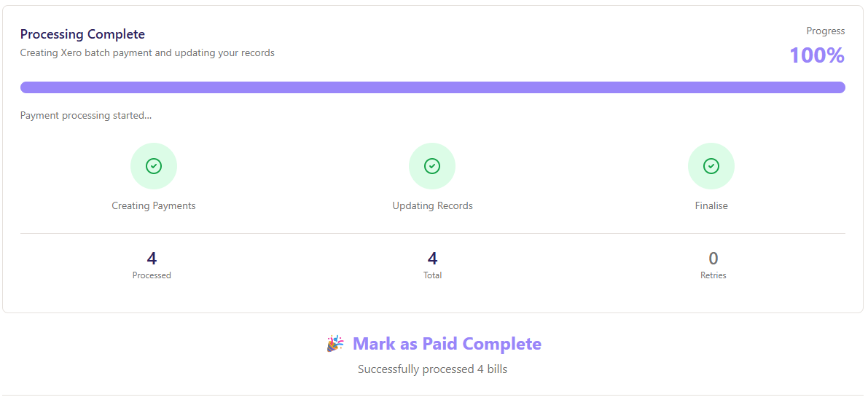Click the Finalise step checkmark icon
868x397 pixels.
(x=711, y=166)
